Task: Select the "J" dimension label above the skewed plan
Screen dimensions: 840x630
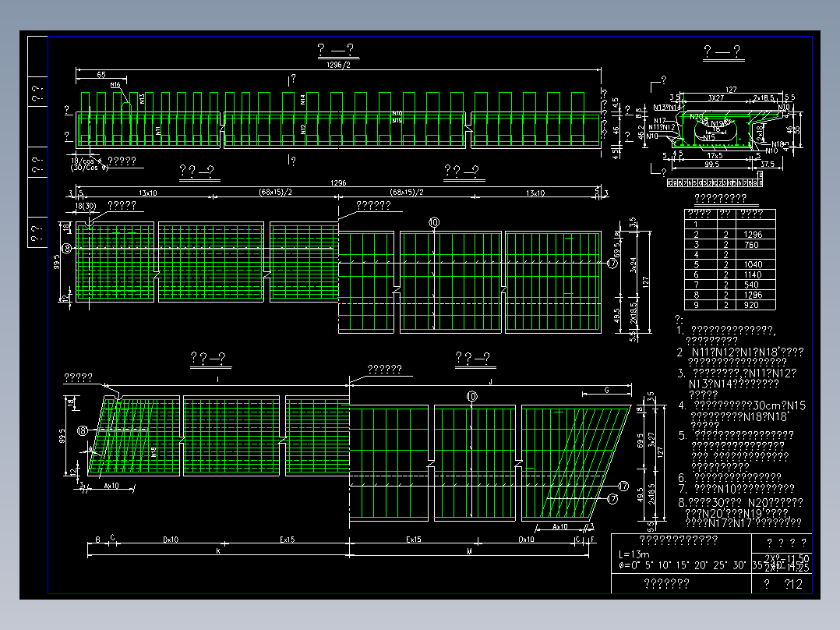Action: [490, 381]
